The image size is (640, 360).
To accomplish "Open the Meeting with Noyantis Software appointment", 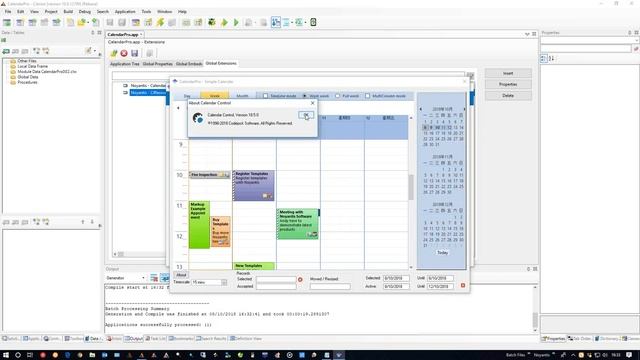I will pos(298,224).
